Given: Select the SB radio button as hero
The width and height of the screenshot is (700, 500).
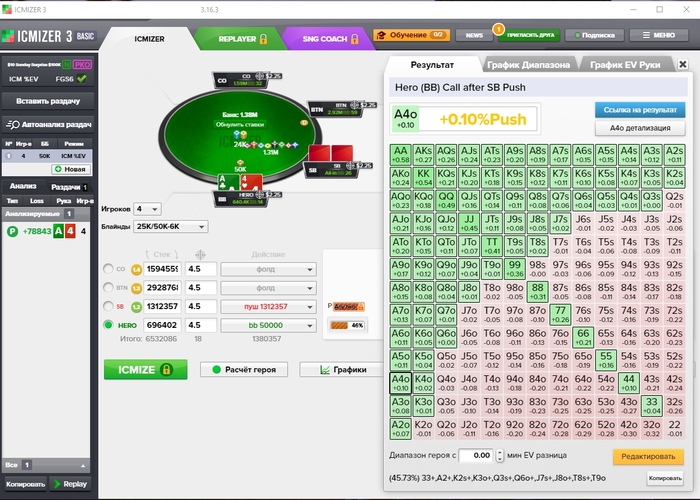Looking at the screenshot, I should point(108,306).
